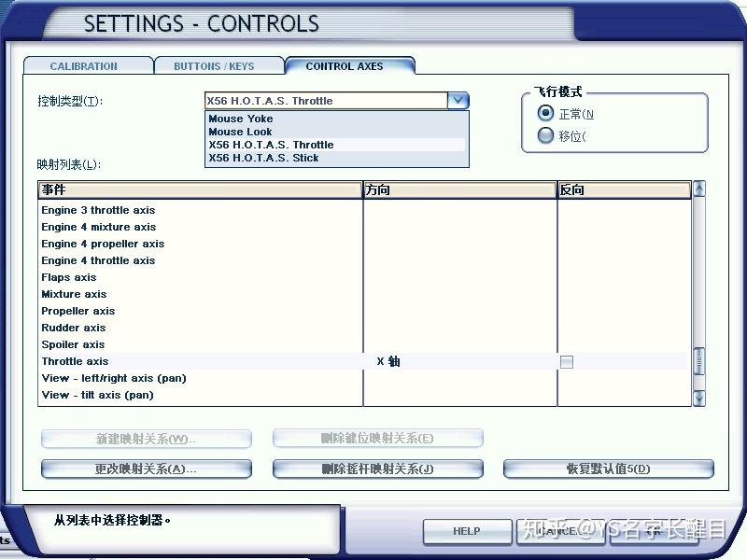747x560 pixels.
Task: Pick X56 H.O.T.A.S. Throttle in the dropdown list
Action: [336, 145]
